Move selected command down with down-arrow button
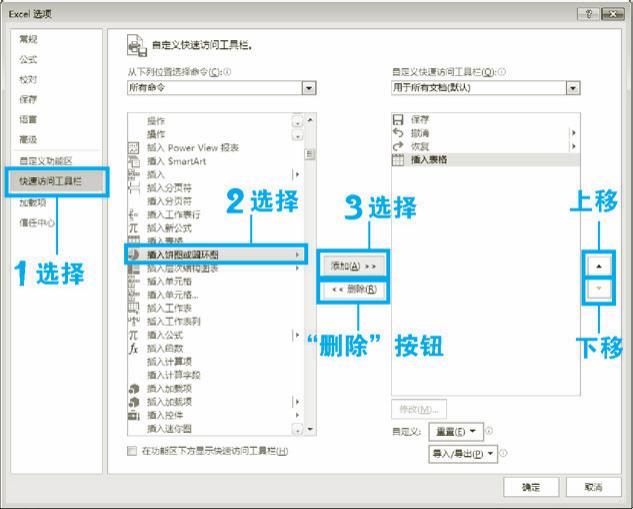633x509 pixels. pyautogui.click(x=599, y=288)
